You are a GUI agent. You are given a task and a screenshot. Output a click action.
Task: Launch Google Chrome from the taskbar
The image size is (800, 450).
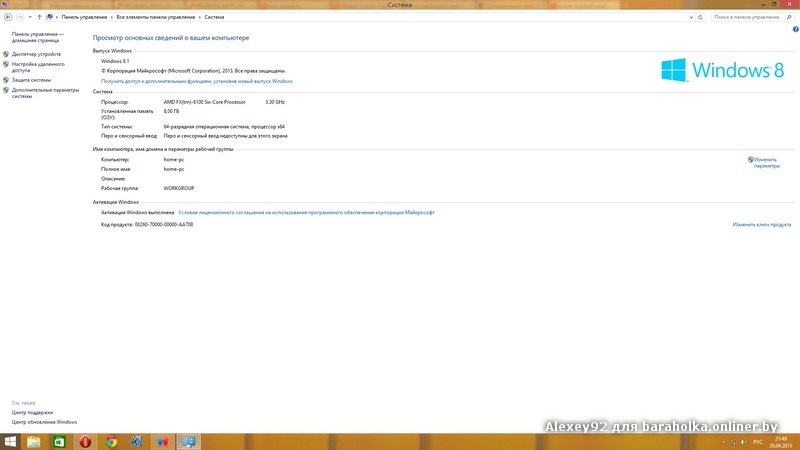click(x=111, y=441)
